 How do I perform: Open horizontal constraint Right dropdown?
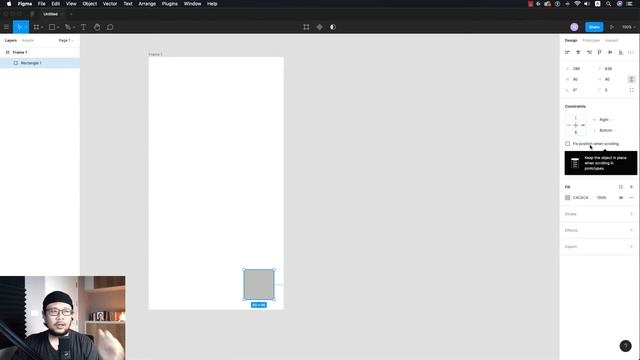(x=606, y=120)
